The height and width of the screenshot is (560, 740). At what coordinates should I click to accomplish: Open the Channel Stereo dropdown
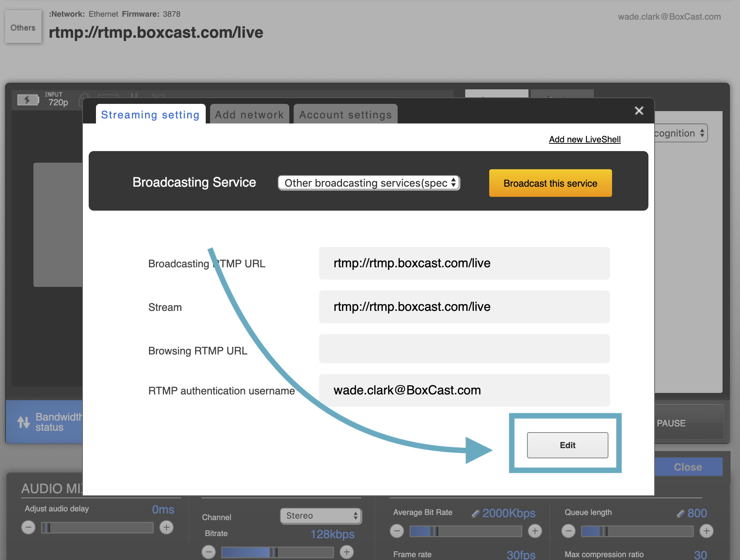[321, 516]
